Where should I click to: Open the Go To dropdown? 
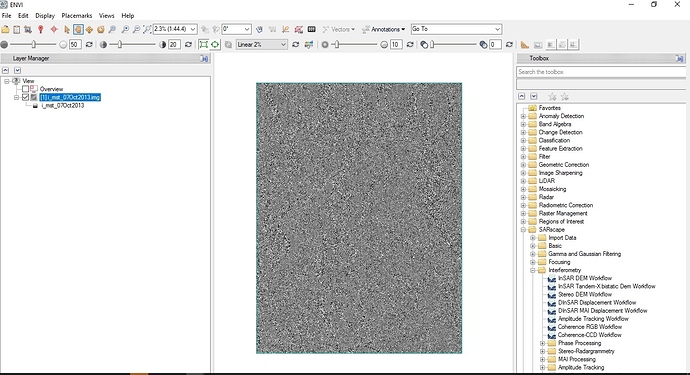coord(497,29)
